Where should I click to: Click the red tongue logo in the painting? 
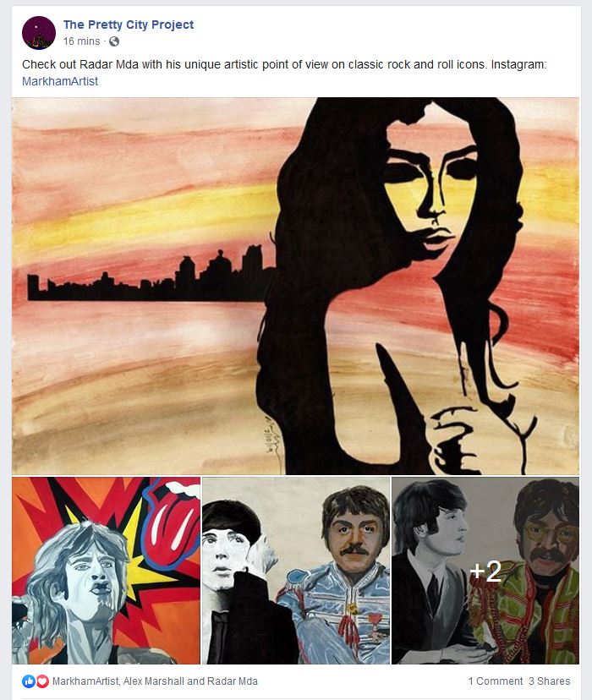tap(172, 518)
